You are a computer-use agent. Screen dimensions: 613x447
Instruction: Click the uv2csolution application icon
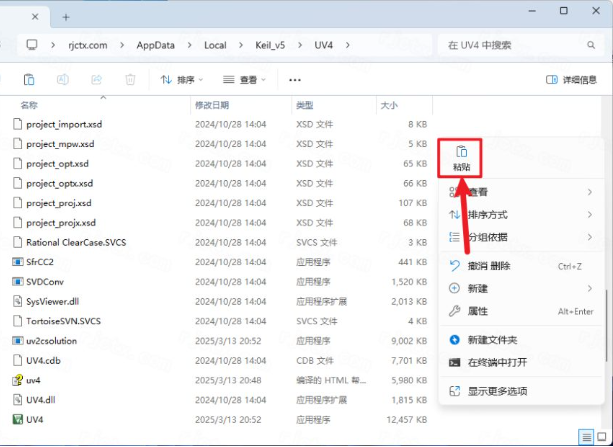click(17, 341)
